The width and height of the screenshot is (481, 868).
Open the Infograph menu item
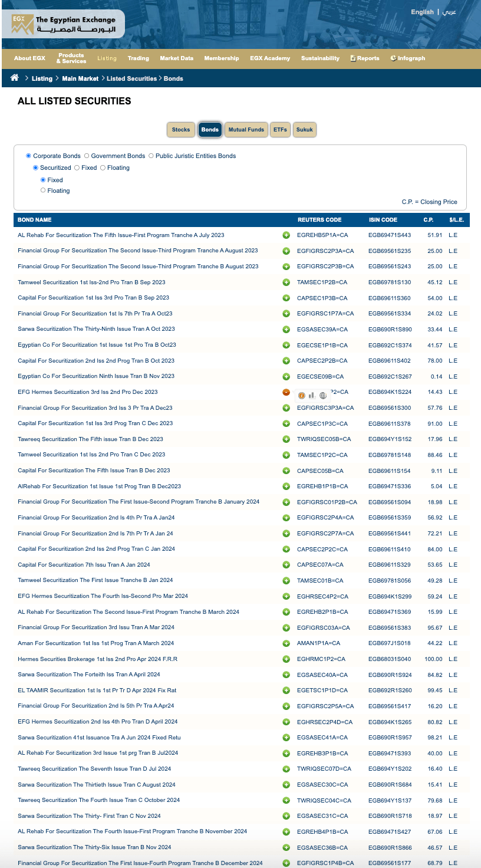coord(408,58)
